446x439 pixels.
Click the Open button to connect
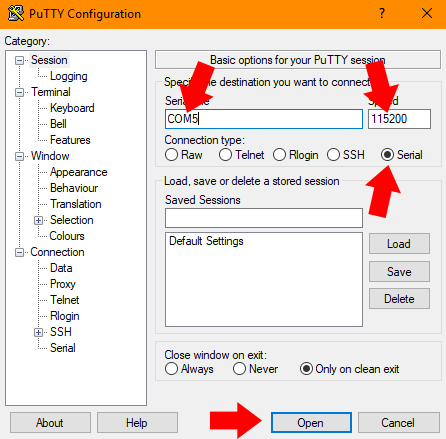click(311, 423)
